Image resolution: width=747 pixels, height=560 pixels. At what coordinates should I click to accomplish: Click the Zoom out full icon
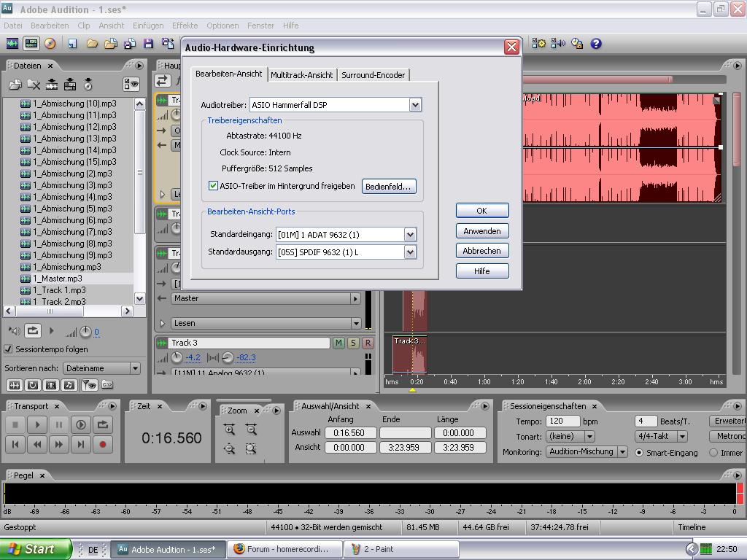click(230, 448)
